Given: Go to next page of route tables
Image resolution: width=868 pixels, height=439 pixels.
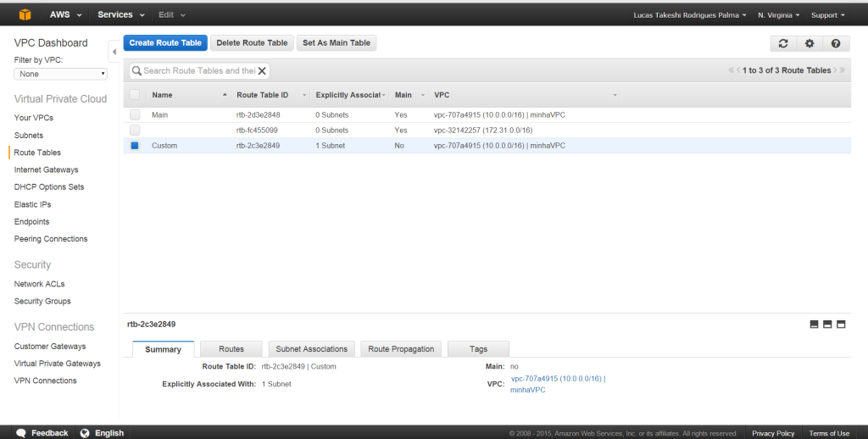Looking at the screenshot, I should tap(835, 70).
